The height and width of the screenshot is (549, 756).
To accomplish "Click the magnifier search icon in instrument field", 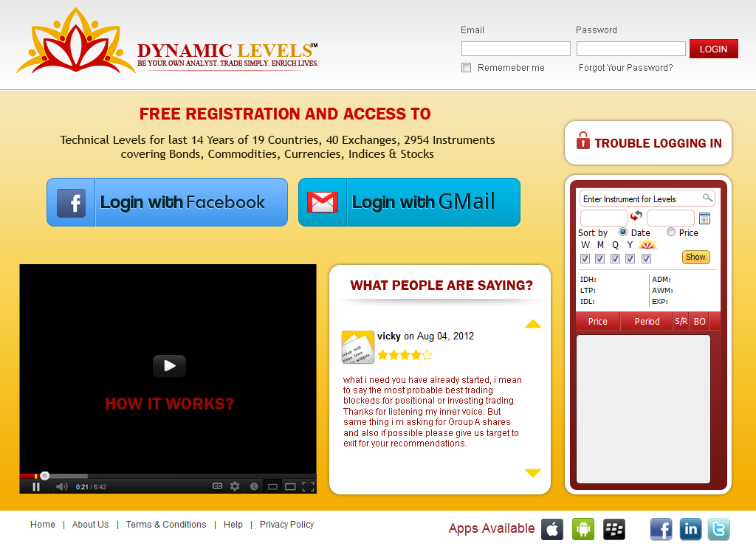I will 707,198.
